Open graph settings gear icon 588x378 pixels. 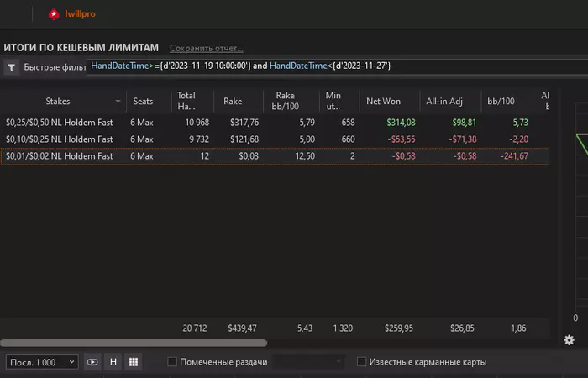pyautogui.click(x=569, y=340)
